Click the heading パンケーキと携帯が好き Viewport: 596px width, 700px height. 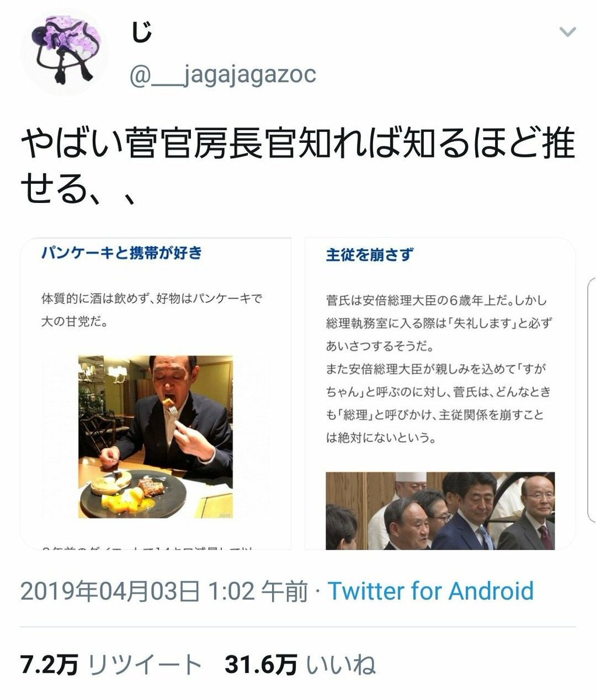tap(121, 253)
